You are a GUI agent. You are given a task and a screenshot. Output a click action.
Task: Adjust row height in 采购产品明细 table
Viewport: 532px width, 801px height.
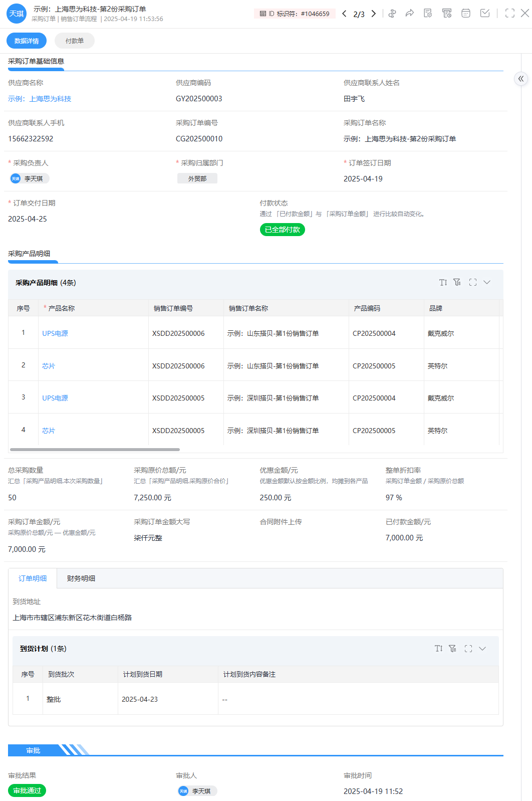tap(443, 283)
